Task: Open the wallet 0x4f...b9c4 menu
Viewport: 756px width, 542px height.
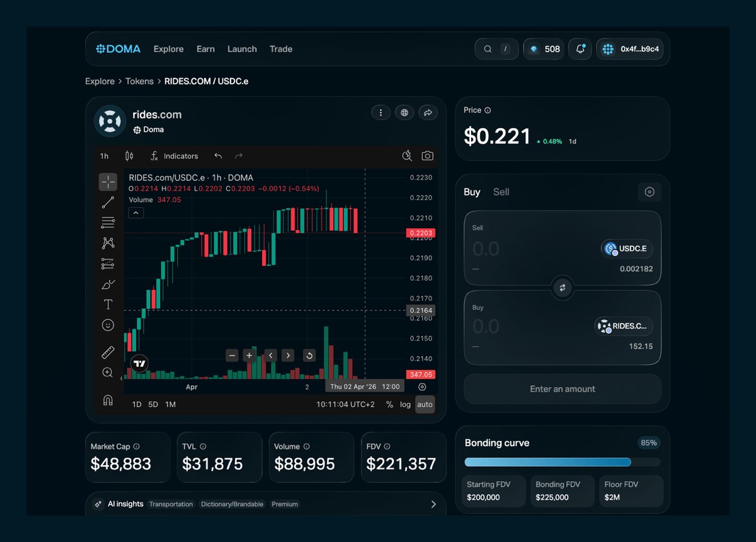Action: coord(629,49)
